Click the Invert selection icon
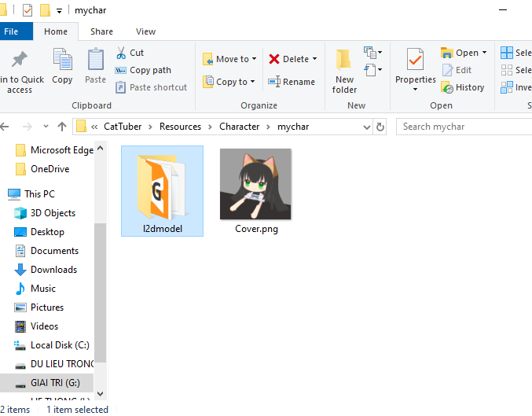Viewport: 532px width, 416px height. (507, 87)
